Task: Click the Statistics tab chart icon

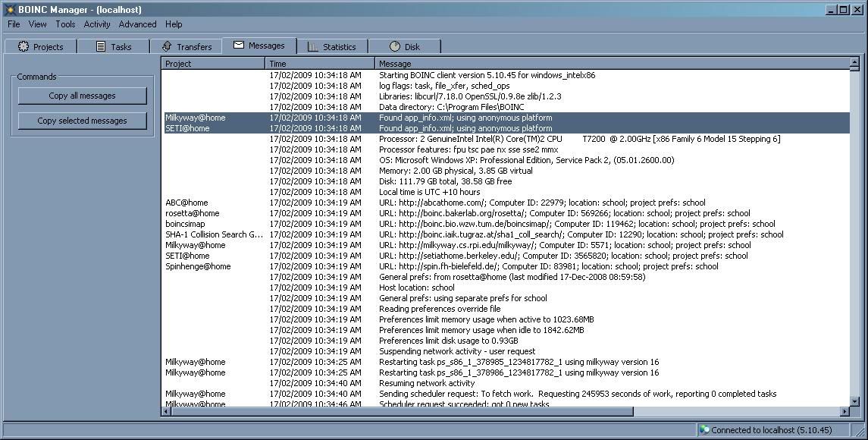Action: pos(313,46)
